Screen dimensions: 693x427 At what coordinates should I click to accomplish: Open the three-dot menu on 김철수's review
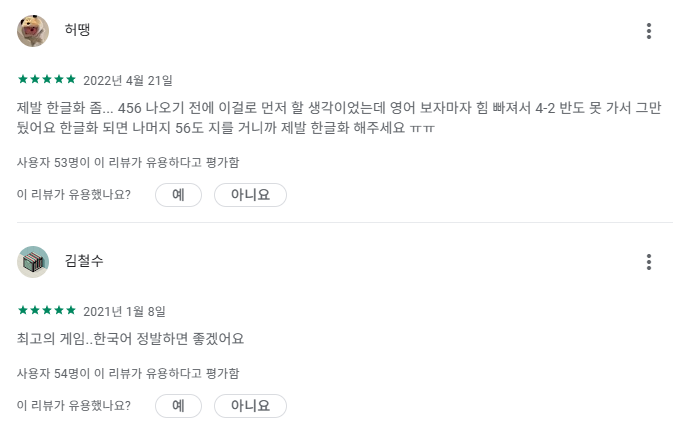click(648, 262)
